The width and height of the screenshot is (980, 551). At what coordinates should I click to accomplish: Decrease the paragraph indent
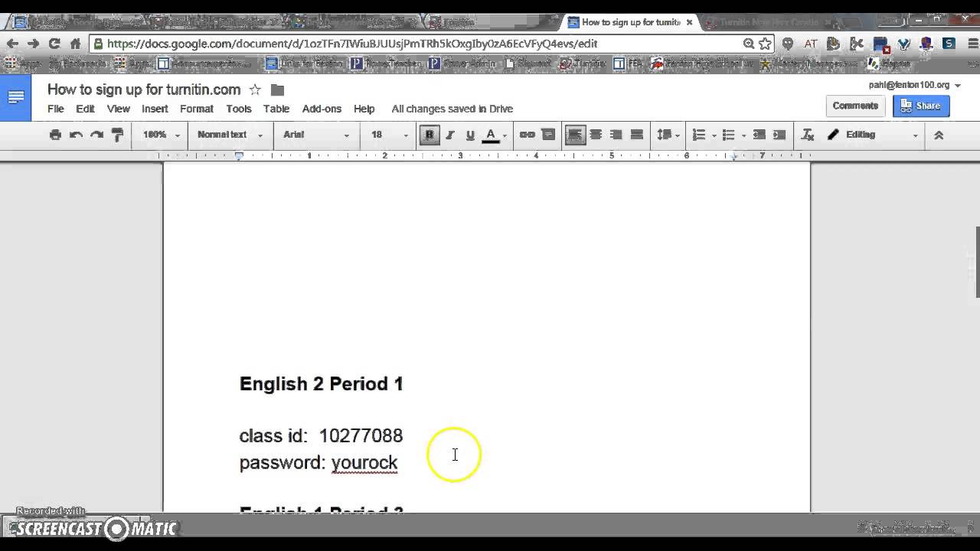point(759,135)
